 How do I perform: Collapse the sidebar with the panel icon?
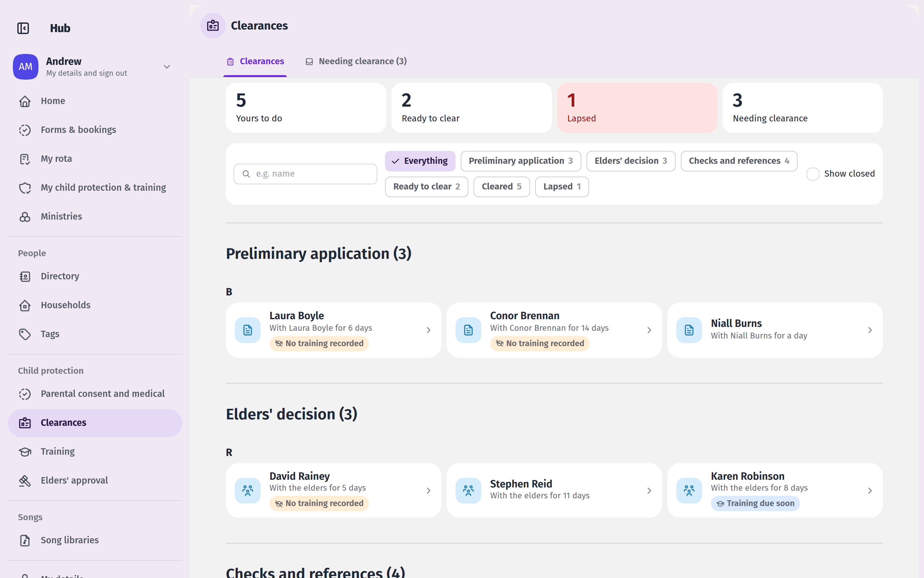click(23, 28)
